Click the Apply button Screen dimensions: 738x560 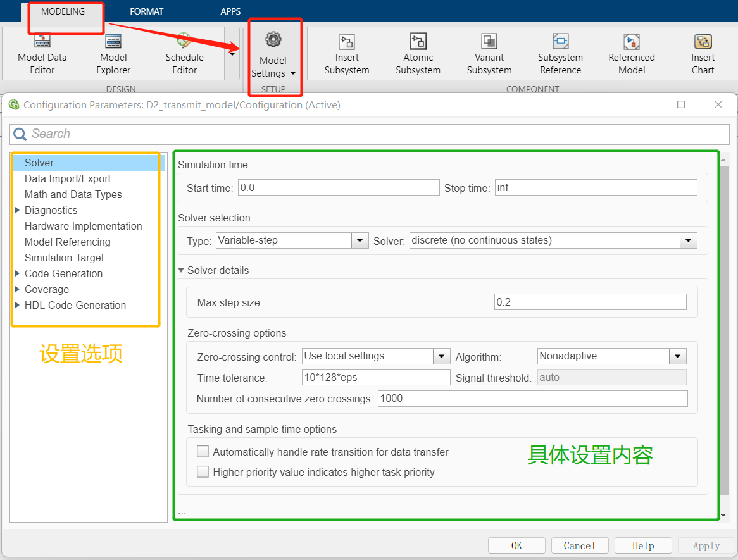pos(706,545)
